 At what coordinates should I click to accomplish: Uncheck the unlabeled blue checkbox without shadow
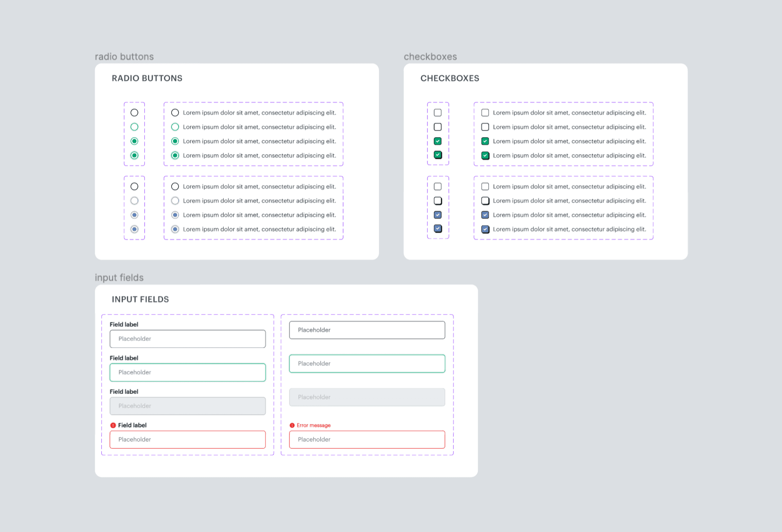coord(438,215)
